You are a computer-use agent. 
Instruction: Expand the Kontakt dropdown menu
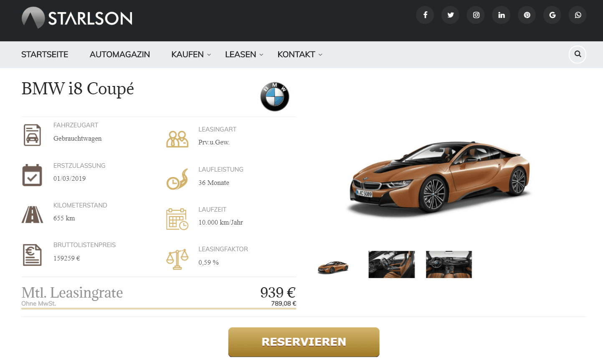pyautogui.click(x=300, y=55)
